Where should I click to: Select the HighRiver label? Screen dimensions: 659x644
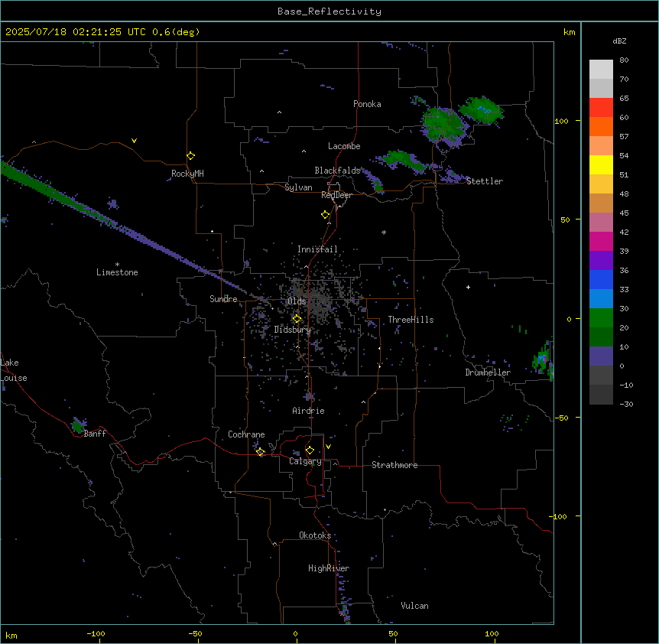click(x=329, y=568)
